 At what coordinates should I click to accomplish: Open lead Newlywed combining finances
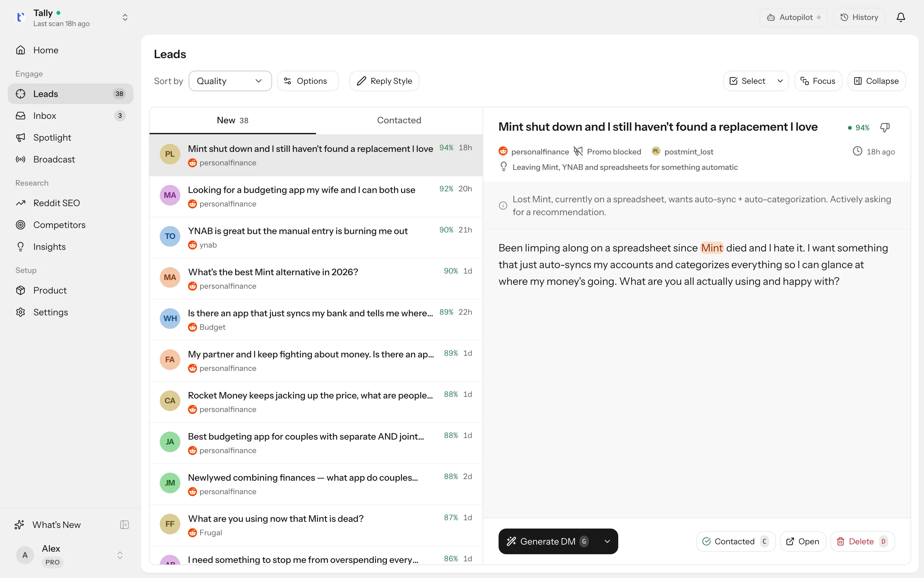316,484
